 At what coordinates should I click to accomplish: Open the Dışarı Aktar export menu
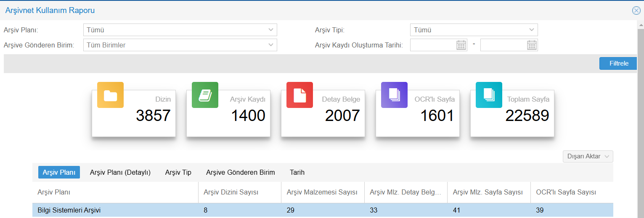588,156
